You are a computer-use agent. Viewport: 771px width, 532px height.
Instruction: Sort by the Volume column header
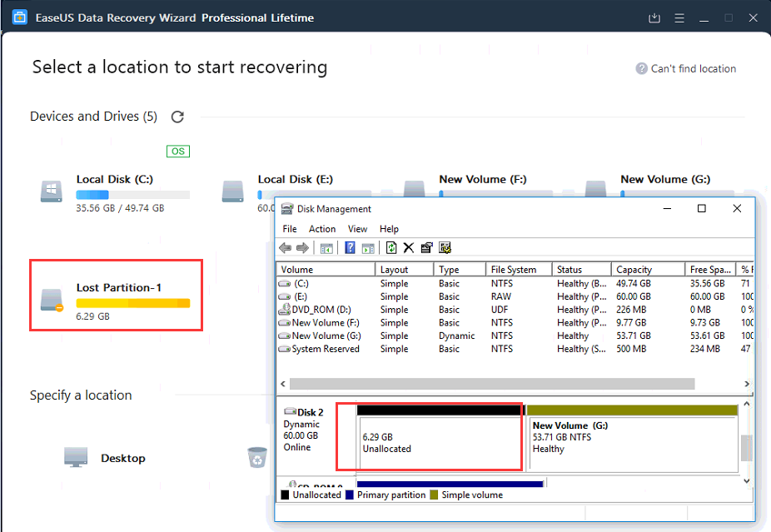(326, 270)
